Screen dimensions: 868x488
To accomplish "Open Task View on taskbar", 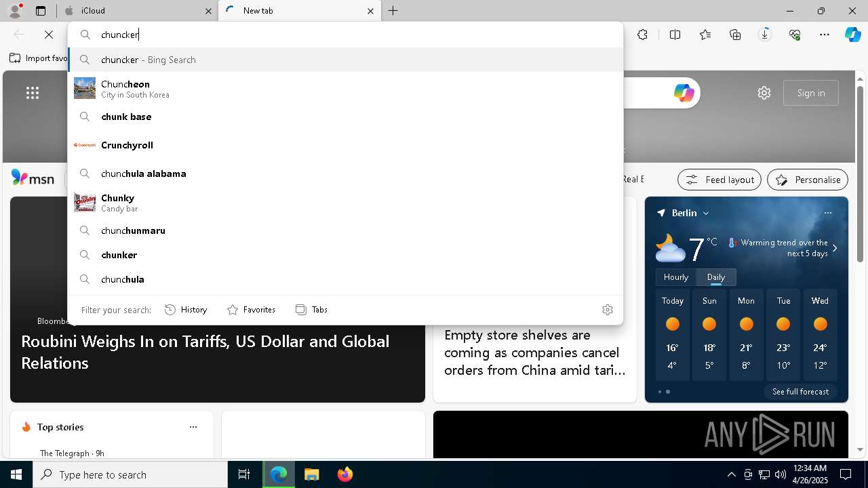I will [x=244, y=474].
